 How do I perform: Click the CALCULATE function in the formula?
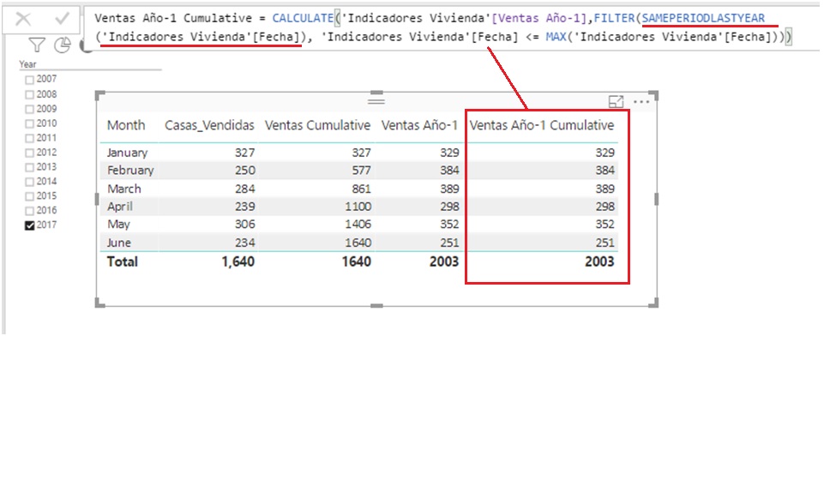click(x=303, y=18)
